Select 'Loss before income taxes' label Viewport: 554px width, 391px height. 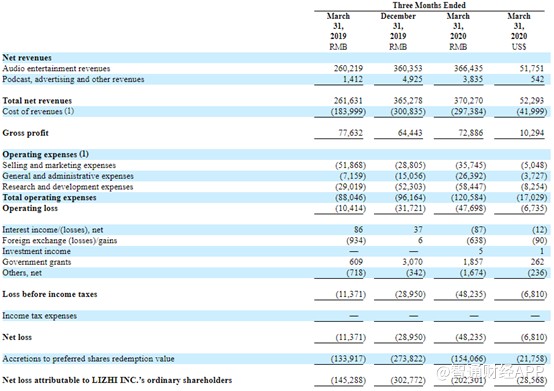50,294
